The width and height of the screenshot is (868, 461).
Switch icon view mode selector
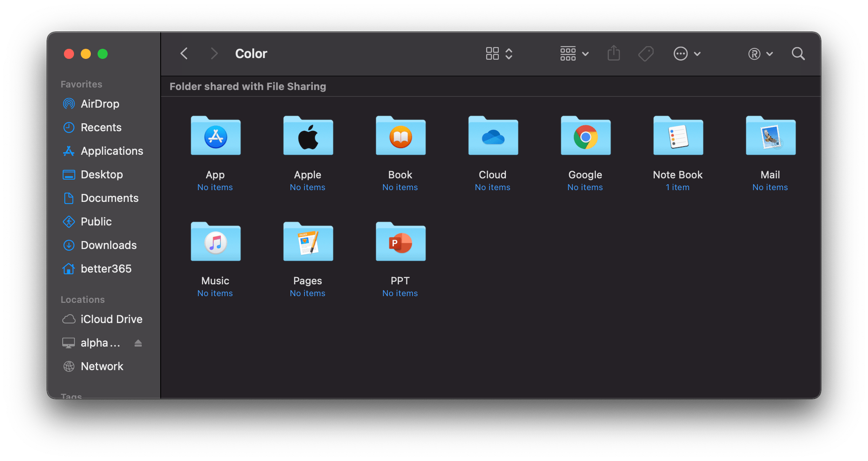click(499, 53)
